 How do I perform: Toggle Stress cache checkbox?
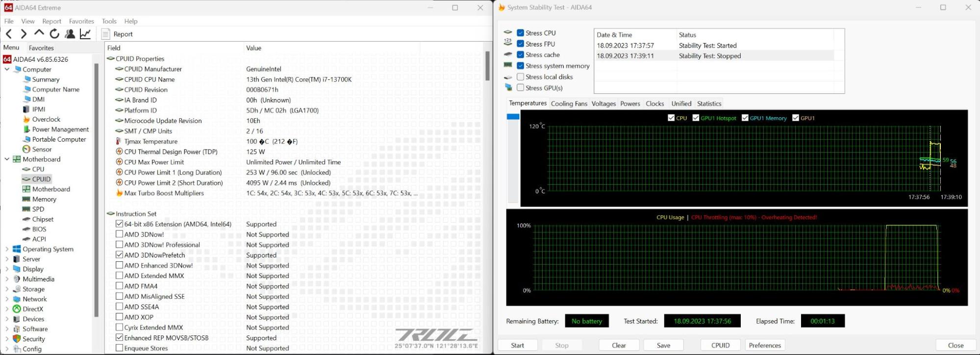(520, 54)
